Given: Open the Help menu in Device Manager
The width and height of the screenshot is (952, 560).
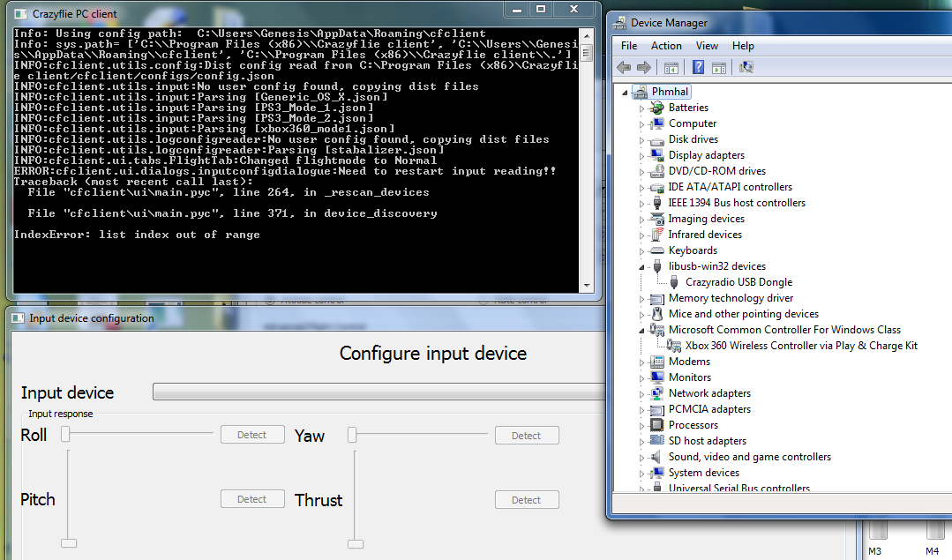Looking at the screenshot, I should pyautogui.click(x=743, y=46).
